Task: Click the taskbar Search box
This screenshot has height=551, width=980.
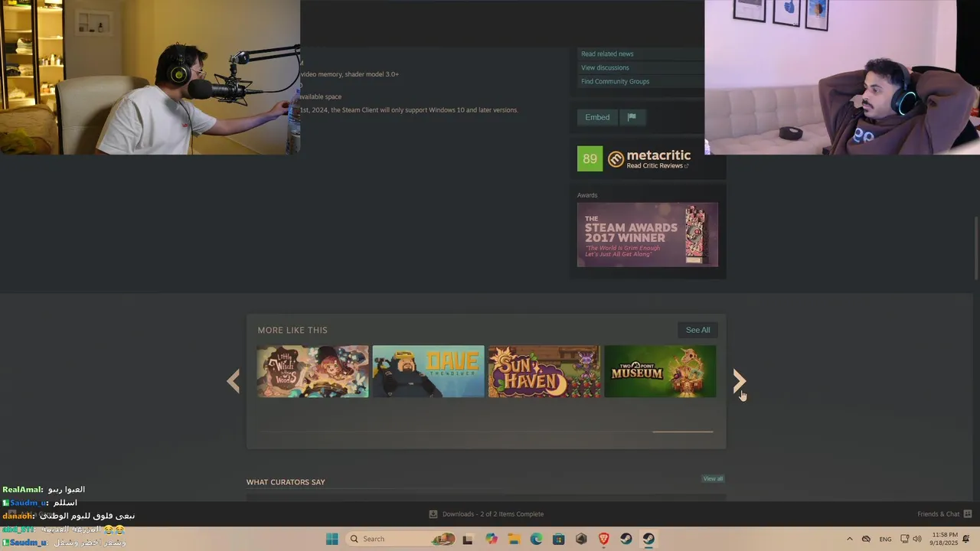Action: point(401,539)
